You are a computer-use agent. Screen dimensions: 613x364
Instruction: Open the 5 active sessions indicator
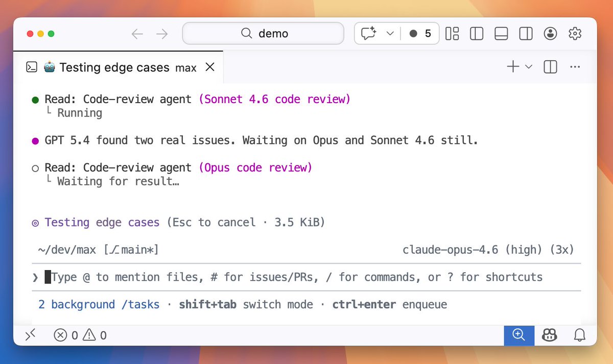click(420, 34)
